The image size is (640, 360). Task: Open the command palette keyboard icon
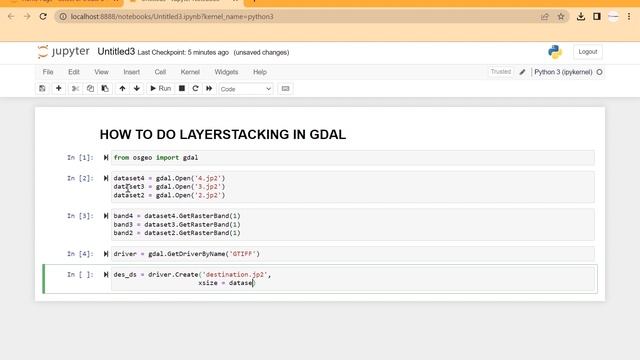[285, 89]
